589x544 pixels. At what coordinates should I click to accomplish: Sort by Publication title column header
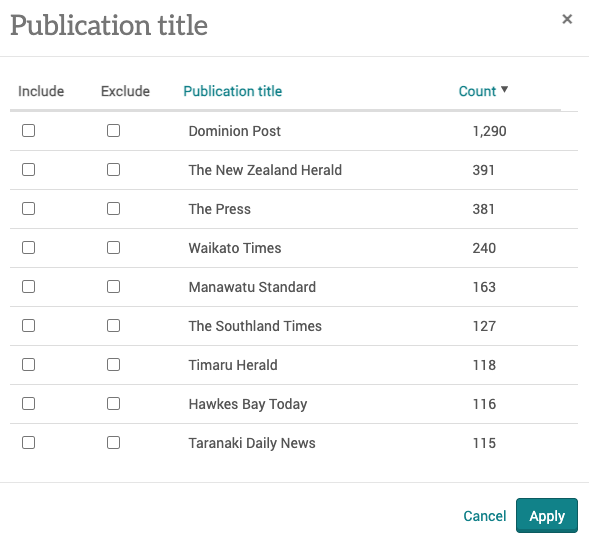point(233,91)
